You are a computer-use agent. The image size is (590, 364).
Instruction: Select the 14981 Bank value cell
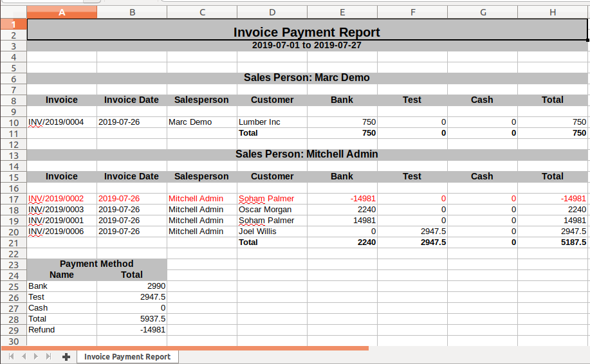click(x=342, y=221)
